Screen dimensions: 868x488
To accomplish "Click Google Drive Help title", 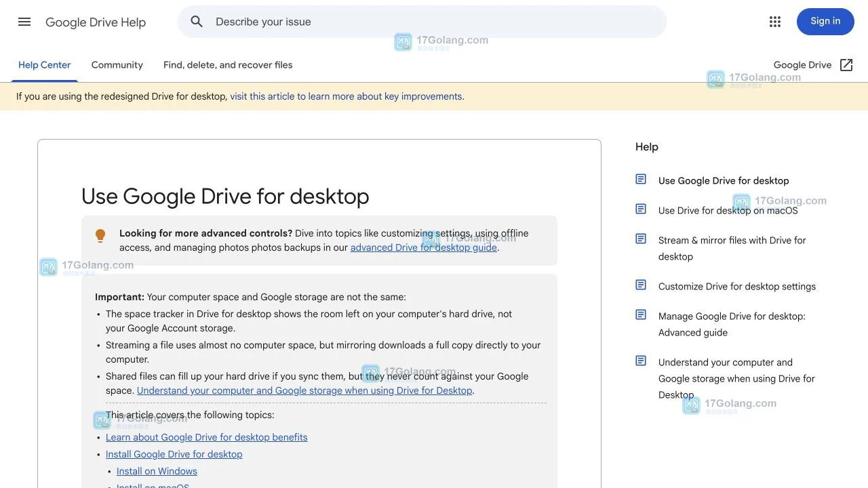I will [96, 22].
